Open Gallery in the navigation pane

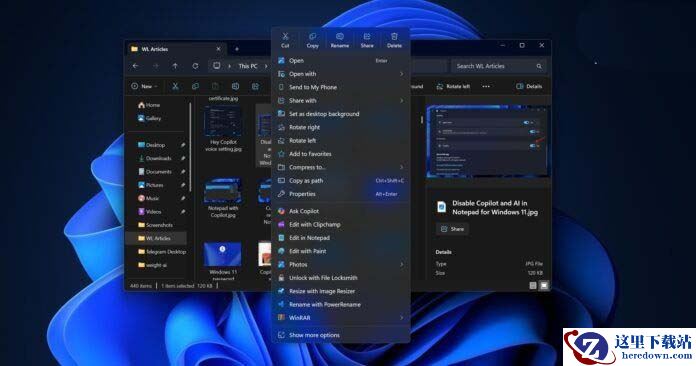click(150, 118)
